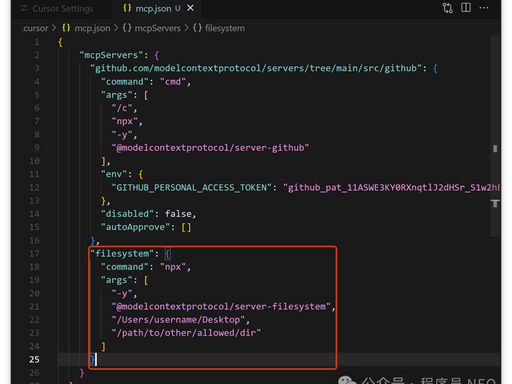Click the false value on line 14
This screenshot has width=512, height=384.
(178, 214)
